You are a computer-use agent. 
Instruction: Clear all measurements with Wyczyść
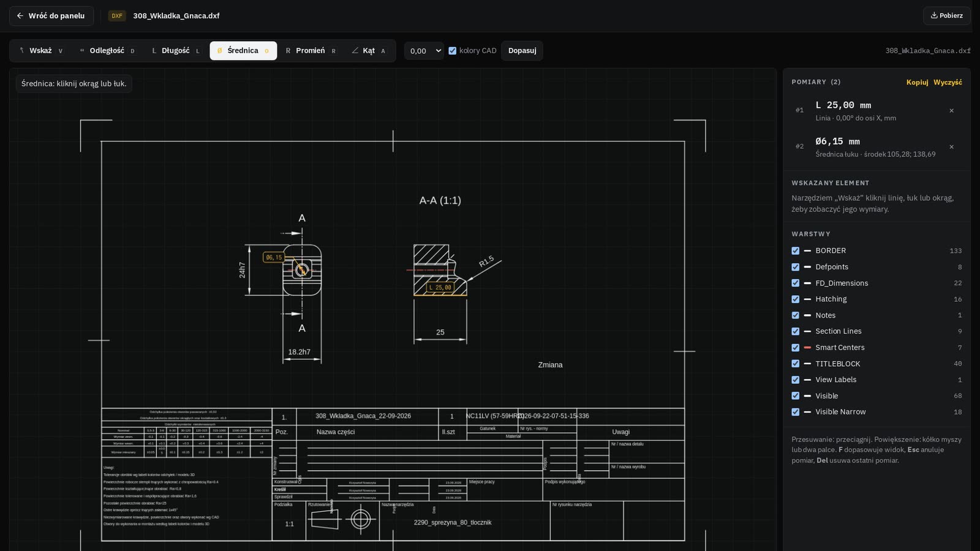(948, 83)
